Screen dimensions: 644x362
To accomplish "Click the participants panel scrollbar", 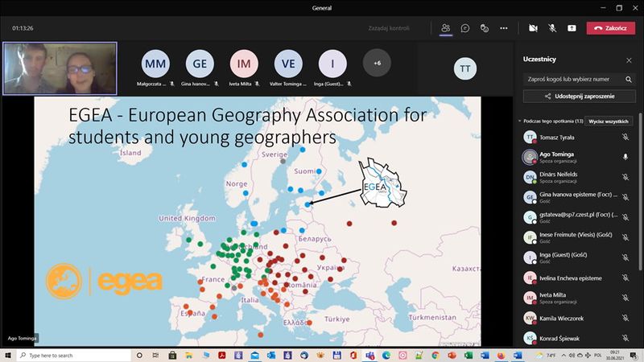I will [640, 192].
